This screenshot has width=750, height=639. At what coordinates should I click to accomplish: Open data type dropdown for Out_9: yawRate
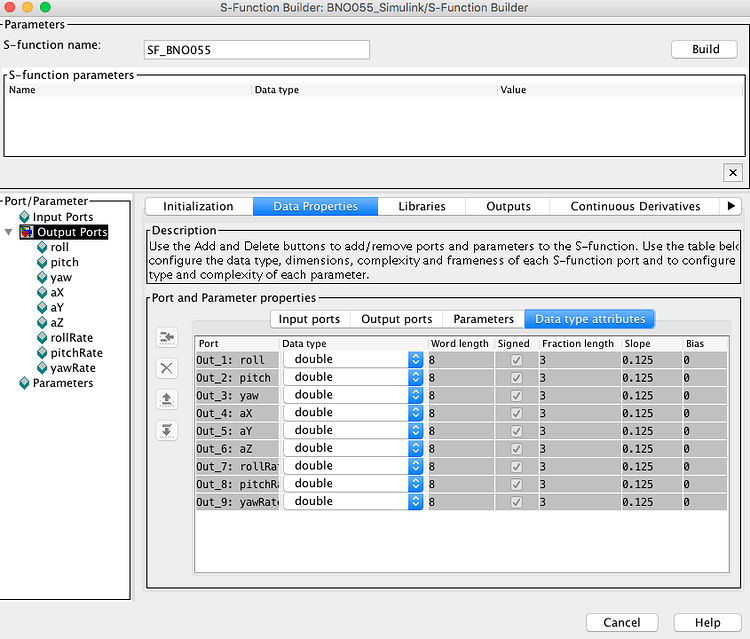click(416, 501)
